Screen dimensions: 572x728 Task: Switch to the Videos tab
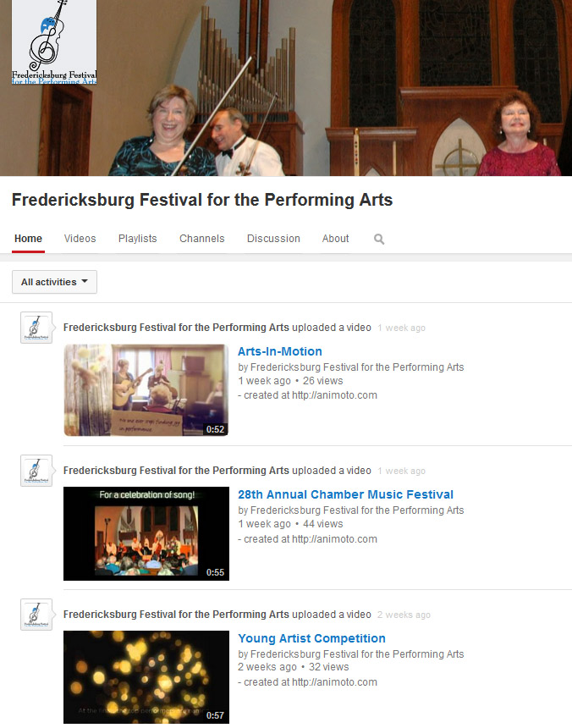[x=80, y=239]
